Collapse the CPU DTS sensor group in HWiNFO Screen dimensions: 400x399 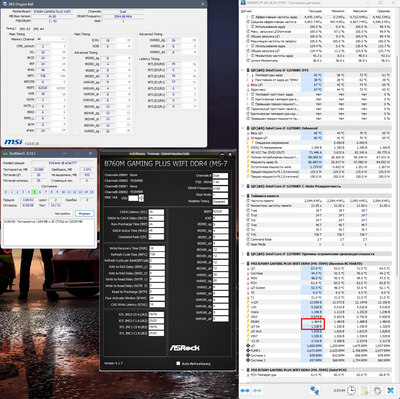(243, 70)
